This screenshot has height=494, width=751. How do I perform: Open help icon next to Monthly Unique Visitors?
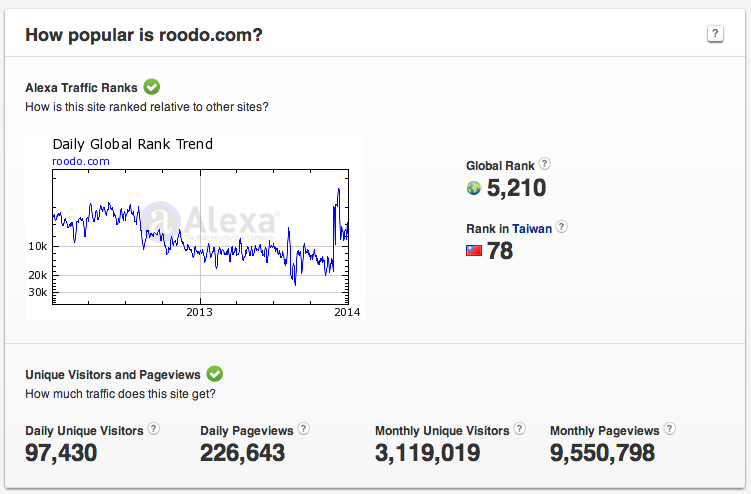[x=520, y=429]
